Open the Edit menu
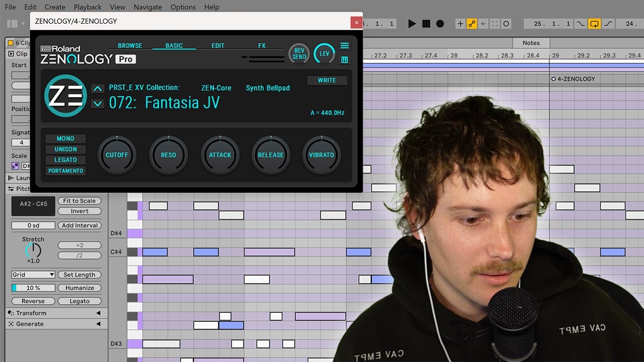 [30, 7]
